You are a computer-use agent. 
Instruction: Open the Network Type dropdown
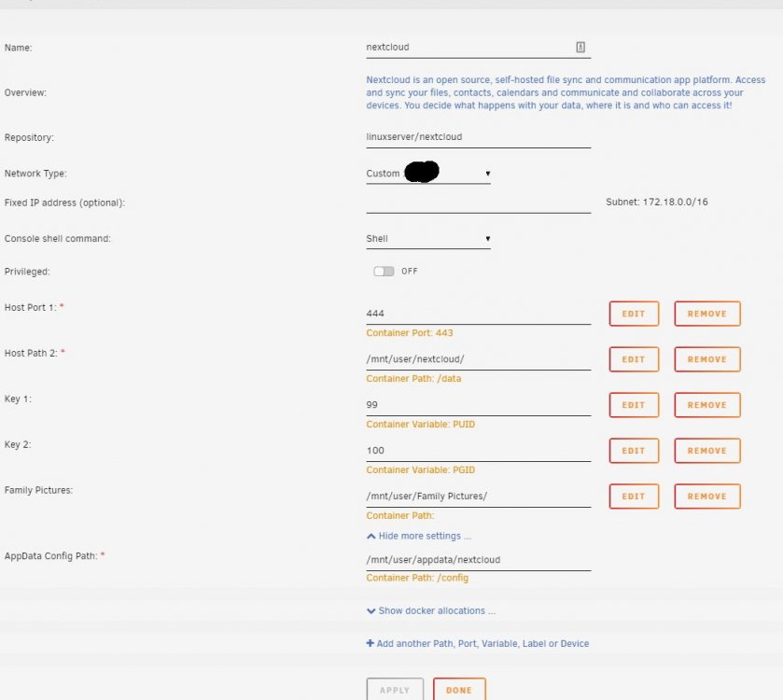tap(428, 174)
